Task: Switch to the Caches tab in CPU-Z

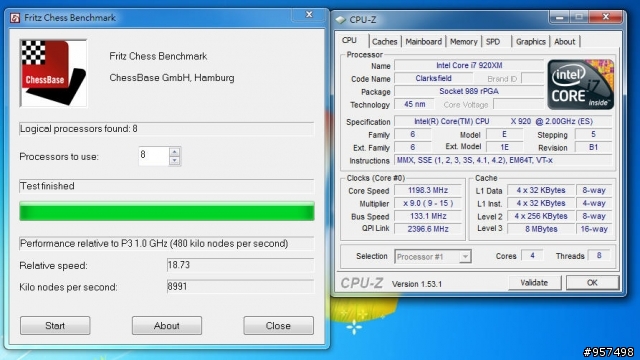Action: (x=384, y=42)
